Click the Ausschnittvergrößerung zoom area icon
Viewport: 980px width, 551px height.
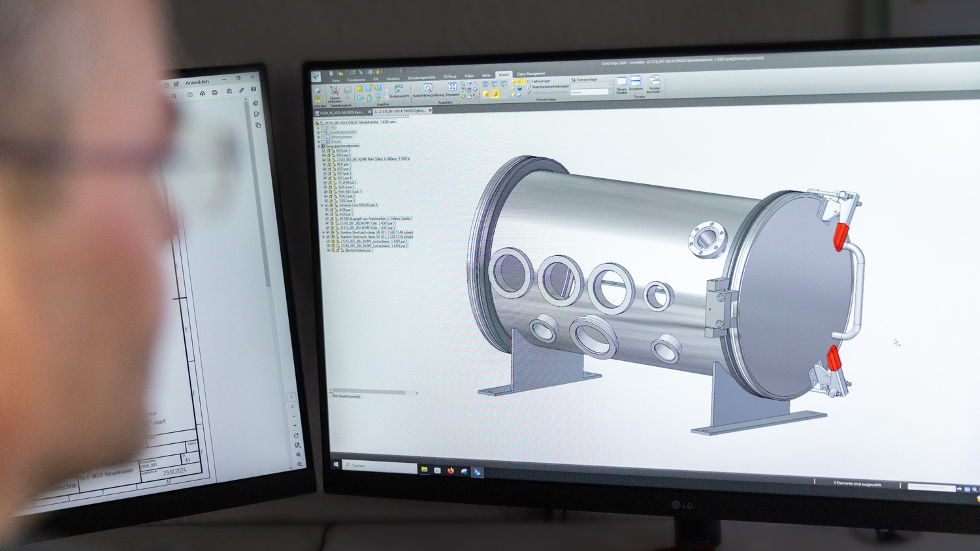click(428, 88)
